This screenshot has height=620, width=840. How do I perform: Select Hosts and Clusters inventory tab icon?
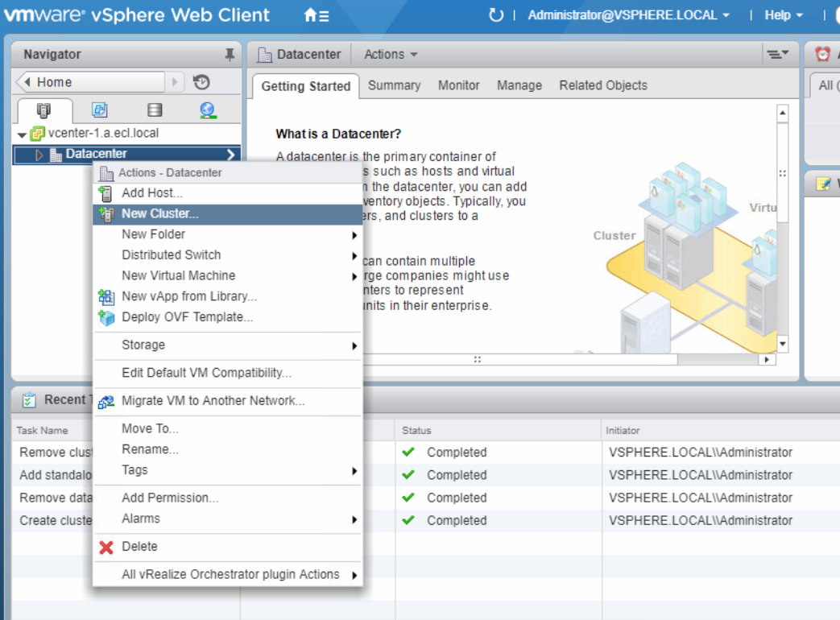click(43, 110)
